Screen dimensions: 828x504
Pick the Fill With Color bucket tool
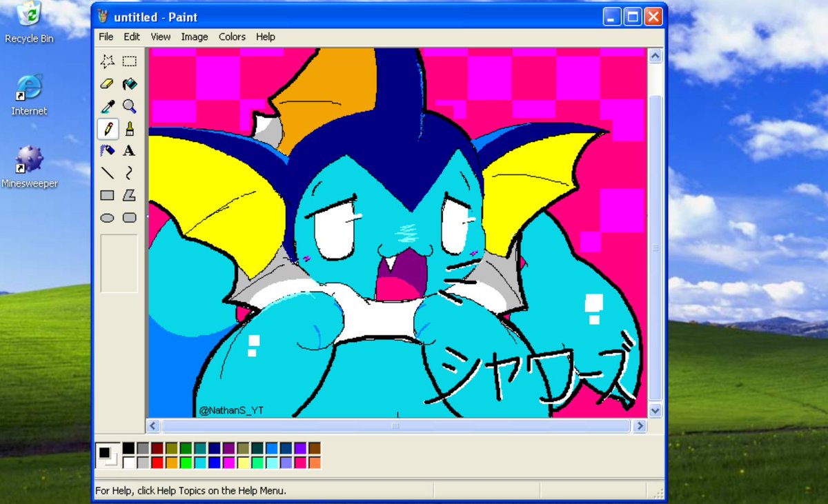click(x=129, y=83)
